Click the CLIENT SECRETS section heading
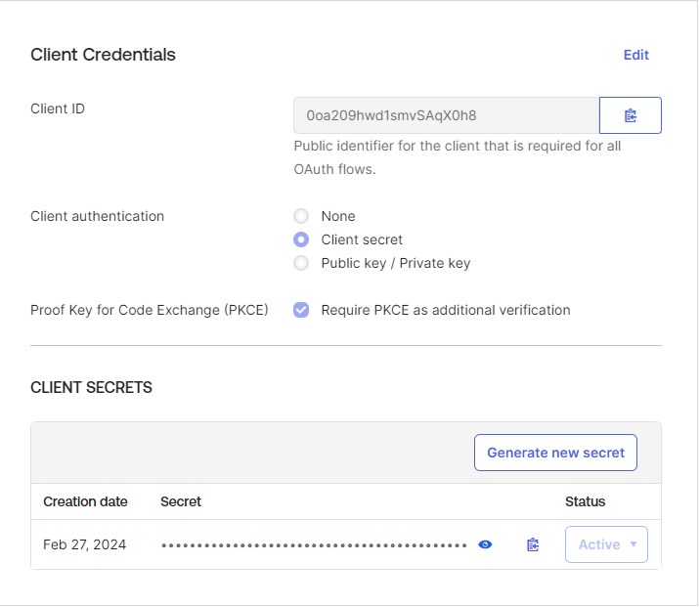The height and width of the screenshot is (607, 700). tap(91, 387)
